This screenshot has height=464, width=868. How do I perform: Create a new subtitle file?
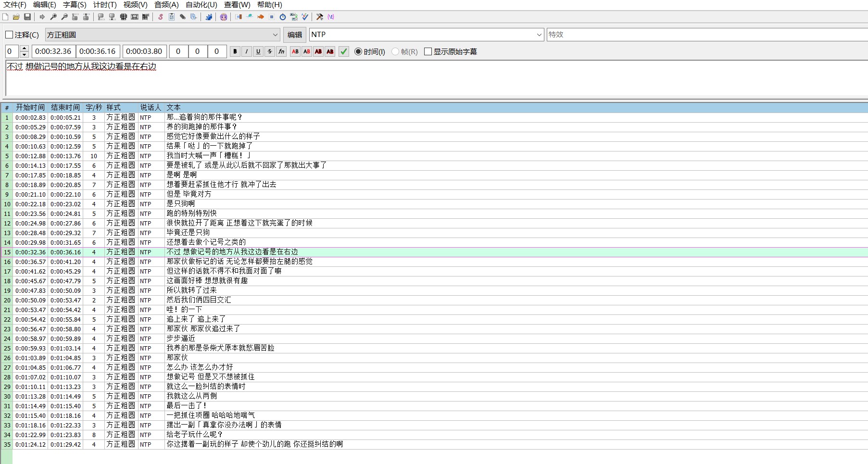5,17
